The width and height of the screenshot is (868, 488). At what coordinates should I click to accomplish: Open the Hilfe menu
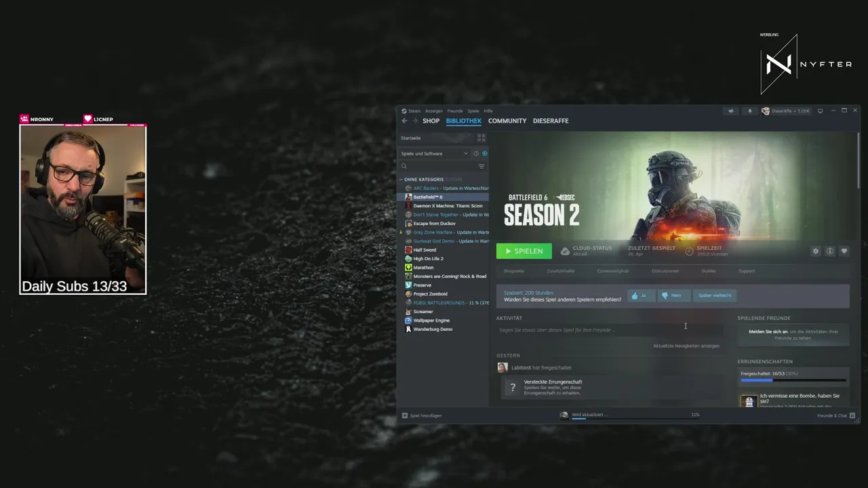pos(488,110)
